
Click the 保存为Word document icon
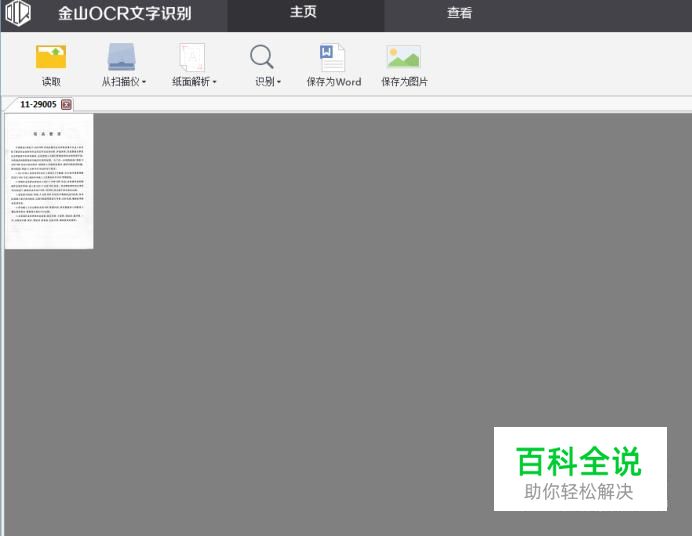[333, 57]
